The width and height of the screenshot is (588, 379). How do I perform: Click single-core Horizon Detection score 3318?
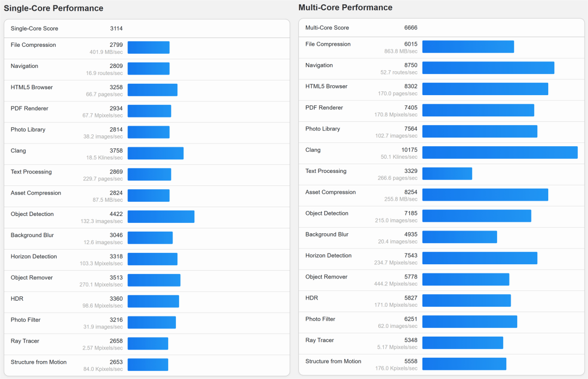pyautogui.click(x=116, y=257)
